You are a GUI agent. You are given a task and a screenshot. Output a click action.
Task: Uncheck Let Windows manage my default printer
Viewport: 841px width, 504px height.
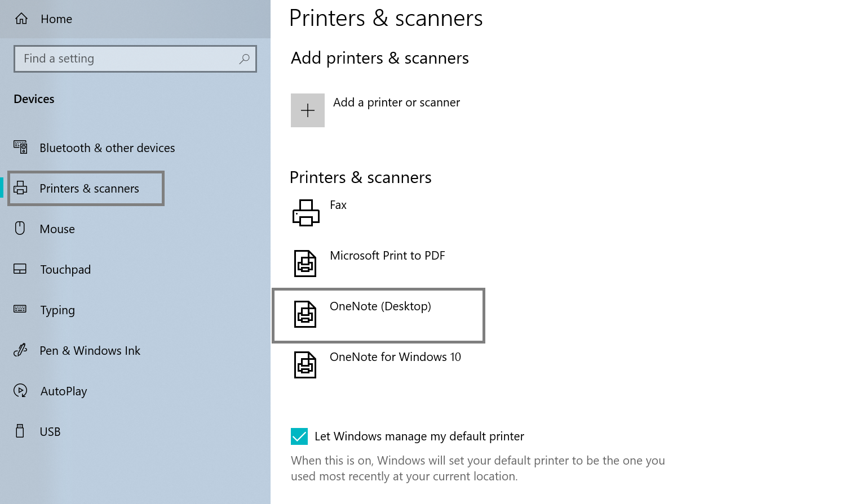(x=299, y=436)
